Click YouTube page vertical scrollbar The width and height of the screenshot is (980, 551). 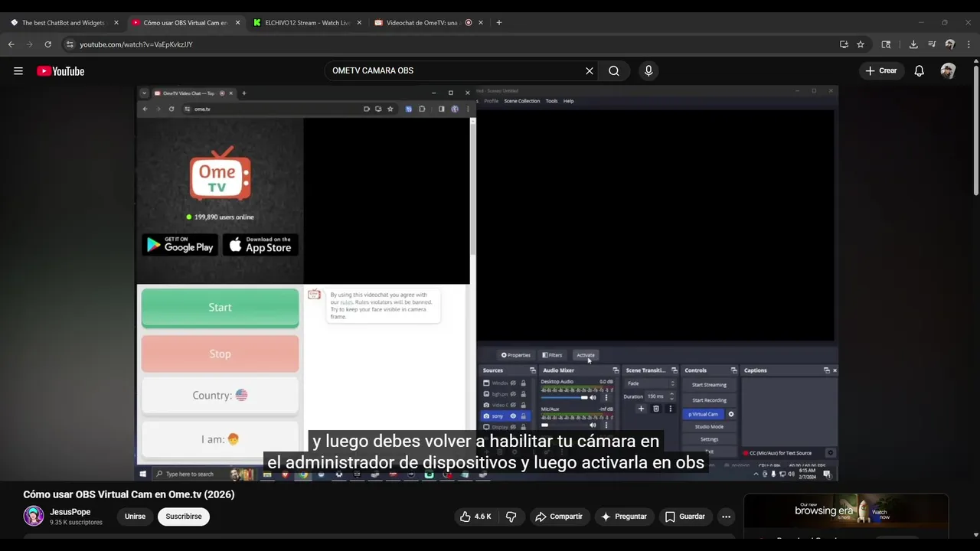click(x=976, y=130)
